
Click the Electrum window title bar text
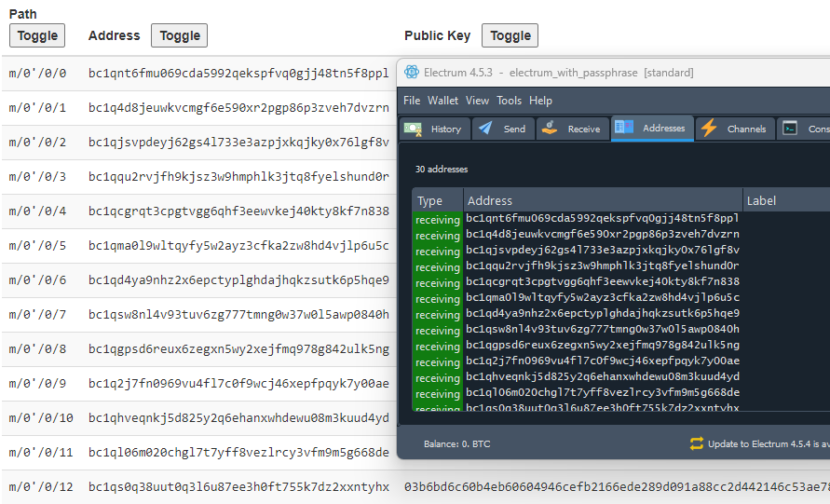[x=558, y=73]
